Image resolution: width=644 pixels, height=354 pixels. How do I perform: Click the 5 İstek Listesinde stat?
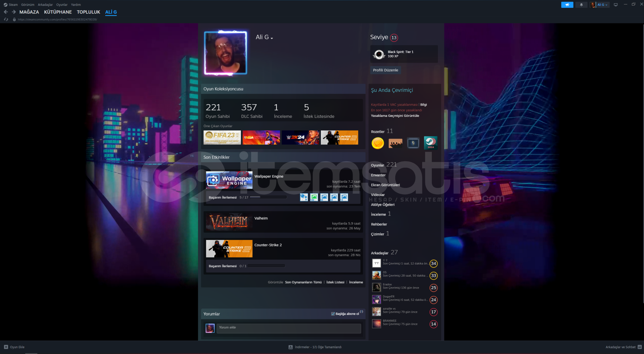click(x=319, y=111)
